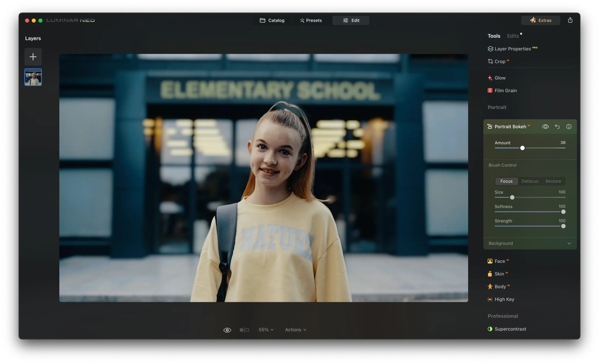Click the Amount slider handle
Screen dimensions: 599x364
[x=522, y=148]
